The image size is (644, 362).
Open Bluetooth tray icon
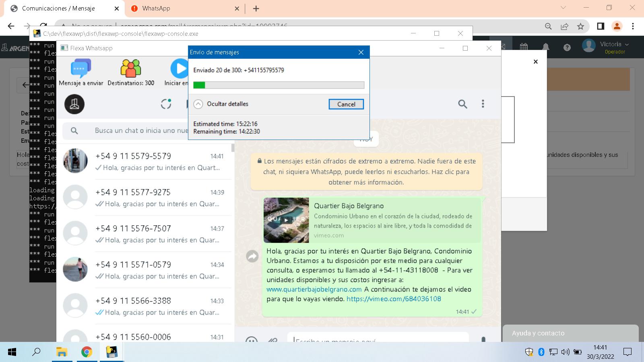[541, 352]
